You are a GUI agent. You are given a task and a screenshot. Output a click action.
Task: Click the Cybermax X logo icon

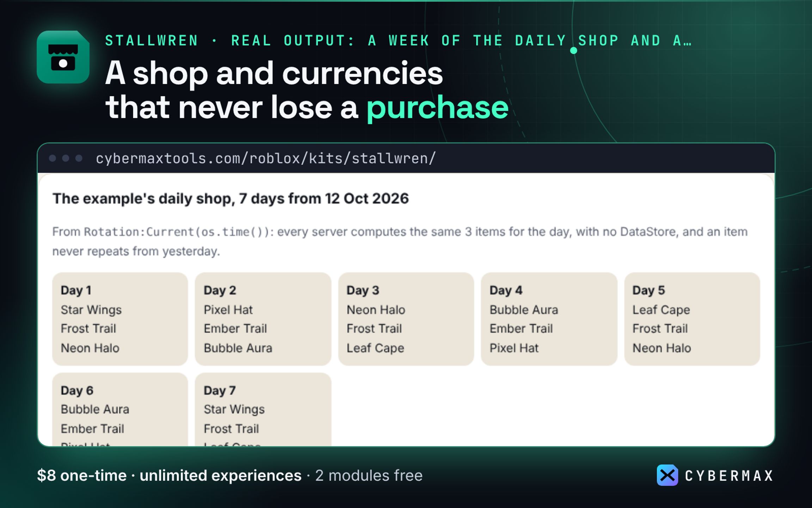pyautogui.click(x=667, y=475)
